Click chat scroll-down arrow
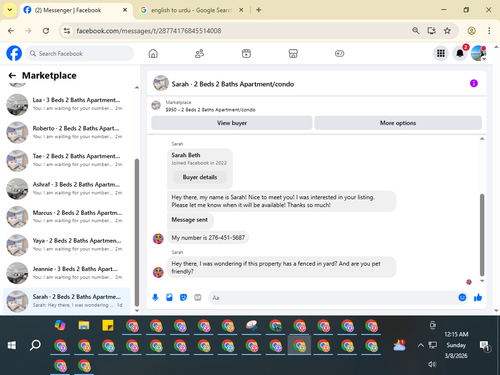This screenshot has height=375, width=500. click(482, 281)
